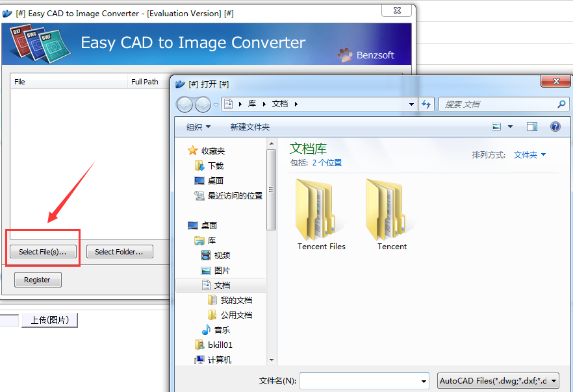
Task: Select the bkill01 user folder
Action: coord(213,345)
